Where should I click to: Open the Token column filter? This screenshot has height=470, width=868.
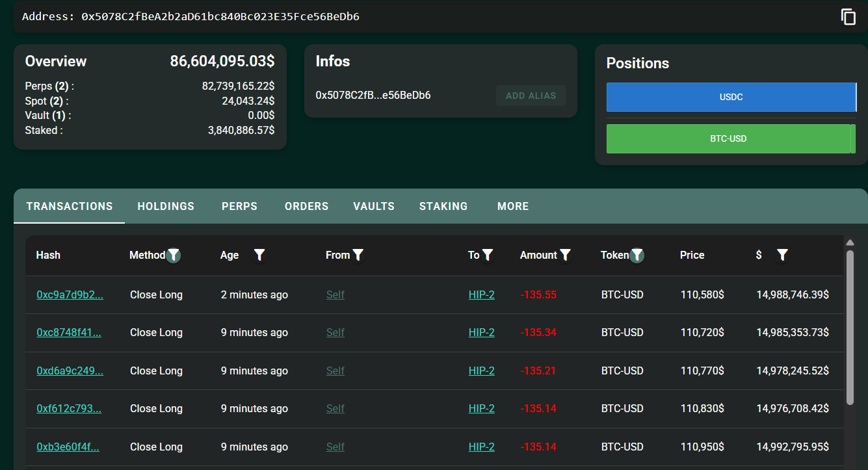pyautogui.click(x=637, y=255)
